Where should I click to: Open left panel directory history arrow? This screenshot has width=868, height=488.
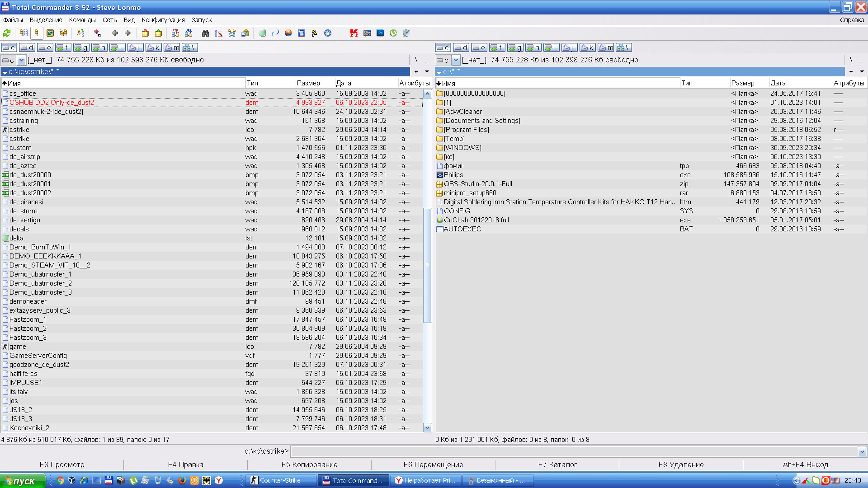click(x=427, y=72)
